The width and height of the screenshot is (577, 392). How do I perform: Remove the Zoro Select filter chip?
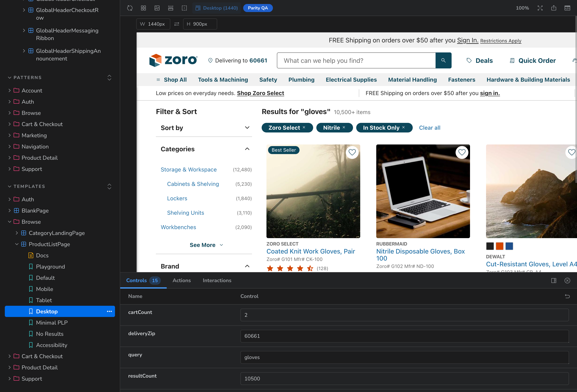tap(304, 127)
